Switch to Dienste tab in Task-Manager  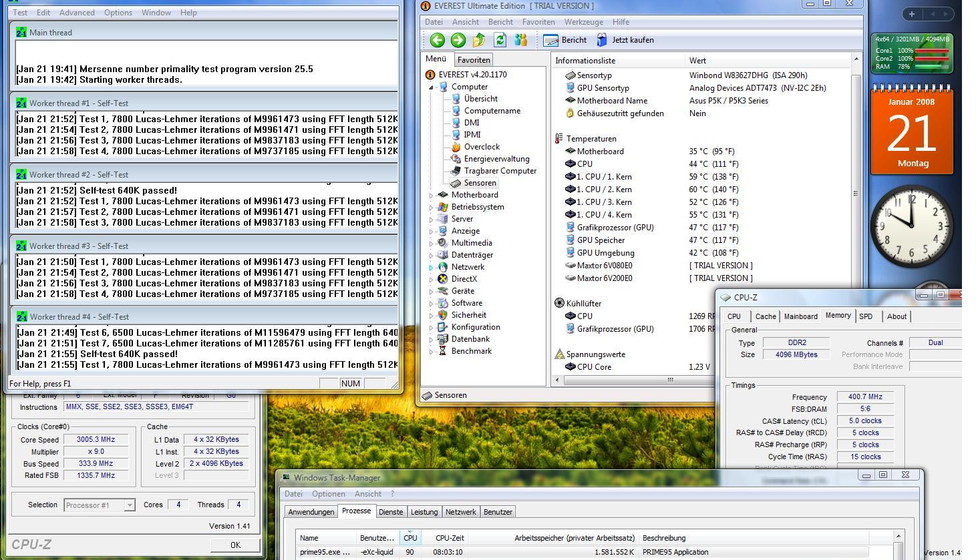[x=391, y=512]
